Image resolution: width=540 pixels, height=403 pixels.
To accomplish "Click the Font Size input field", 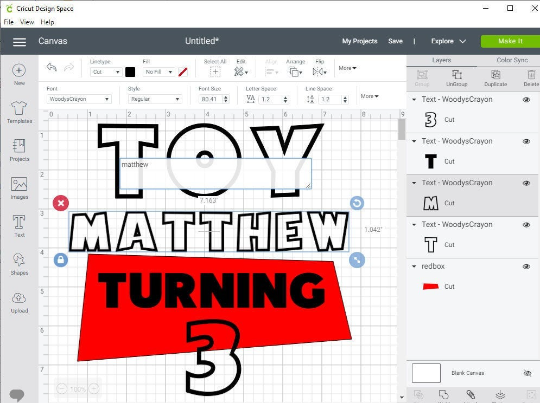I will click(x=209, y=99).
